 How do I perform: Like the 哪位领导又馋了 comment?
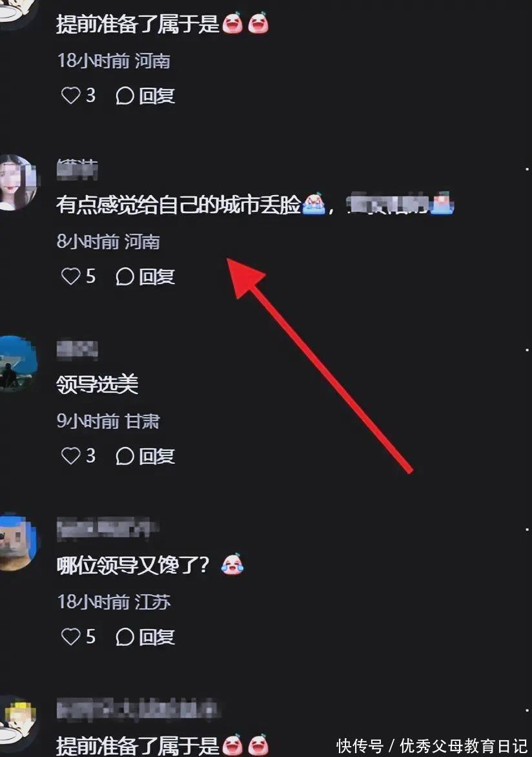pos(78,637)
